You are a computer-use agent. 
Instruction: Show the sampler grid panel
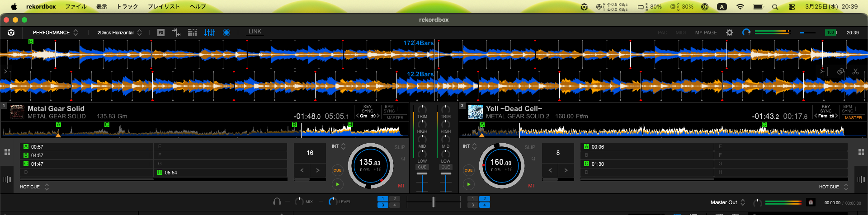tap(192, 33)
